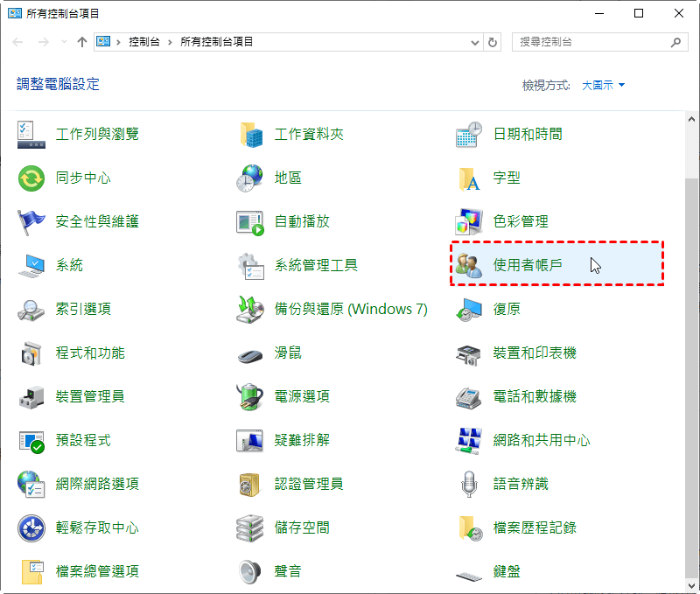Open the 裝置管理員 link

click(89, 396)
